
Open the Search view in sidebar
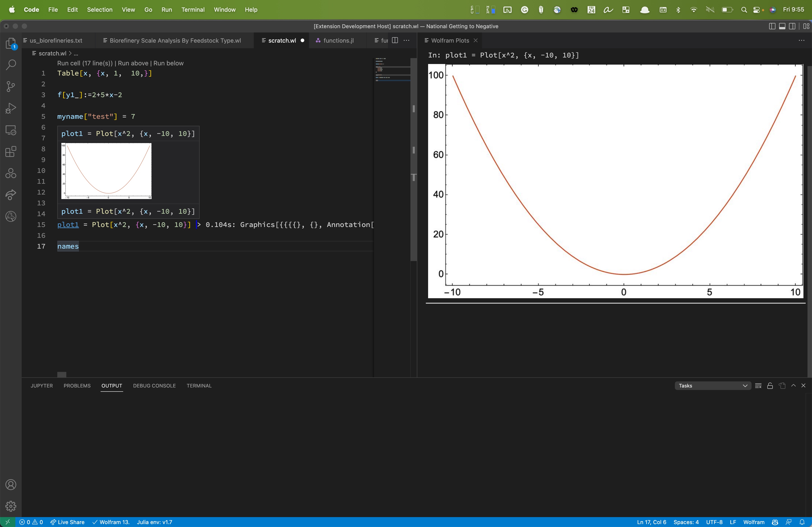11,65
